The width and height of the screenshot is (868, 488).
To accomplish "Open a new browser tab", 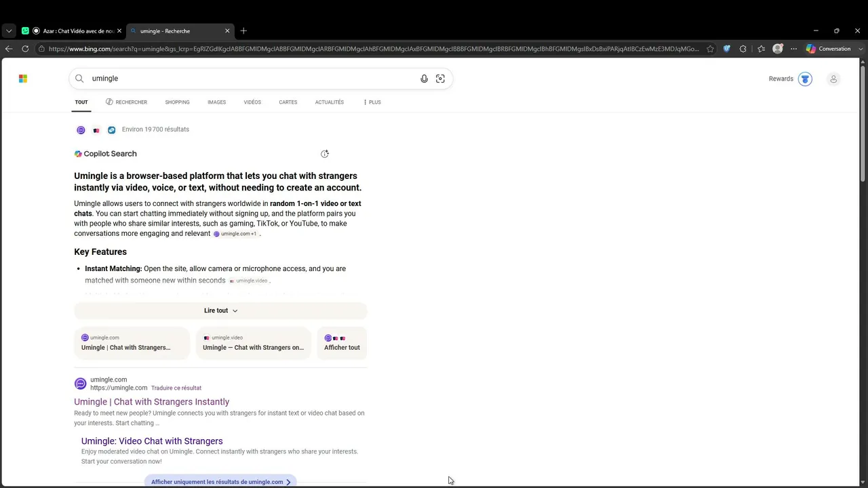I will pos(243,30).
